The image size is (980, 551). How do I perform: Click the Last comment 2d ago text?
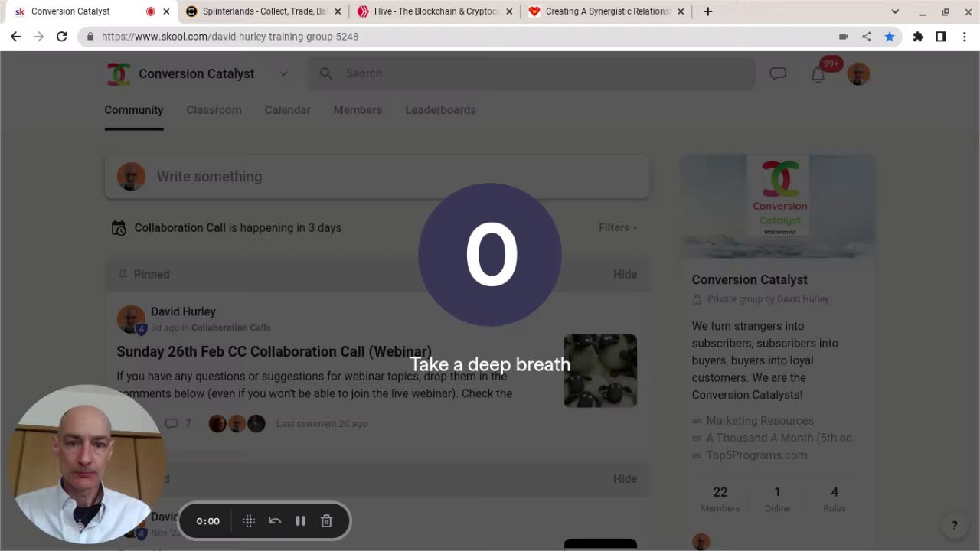[322, 423]
